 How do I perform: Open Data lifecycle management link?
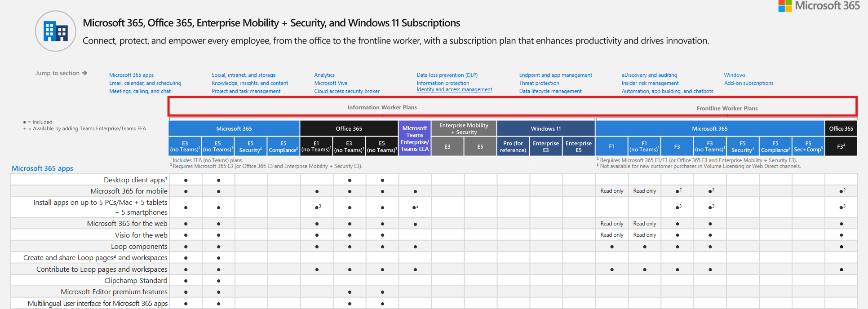point(550,91)
